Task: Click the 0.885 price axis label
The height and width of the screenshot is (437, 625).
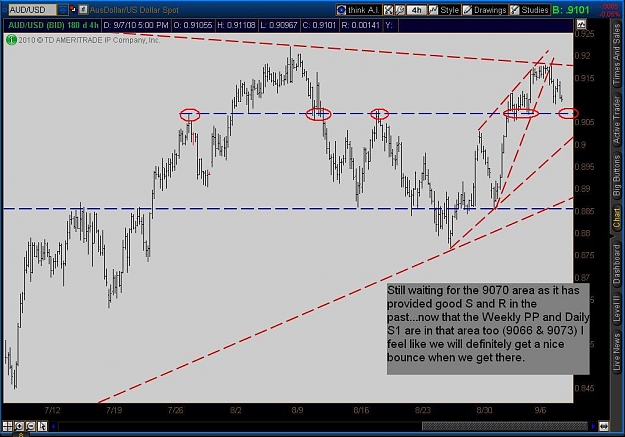Action: click(584, 211)
